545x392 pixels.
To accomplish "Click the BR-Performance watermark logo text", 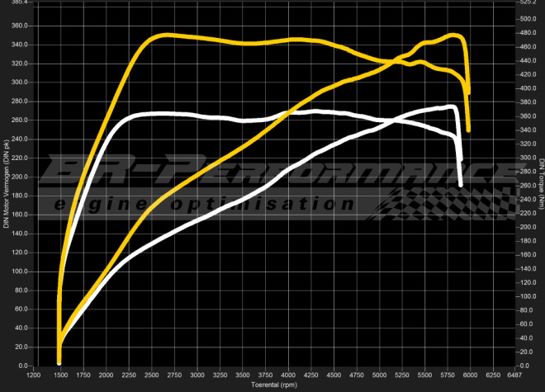I will pyautogui.click(x=272, y=172).
